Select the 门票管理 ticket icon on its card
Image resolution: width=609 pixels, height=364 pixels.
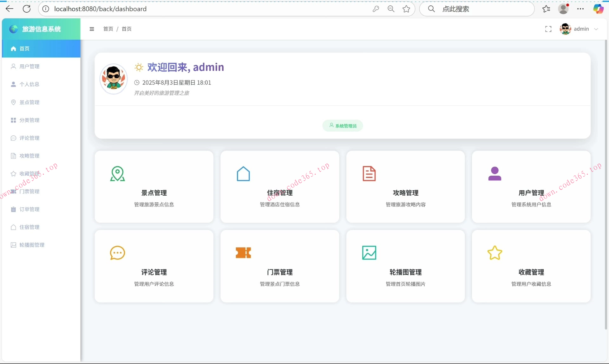click(243, 253)
